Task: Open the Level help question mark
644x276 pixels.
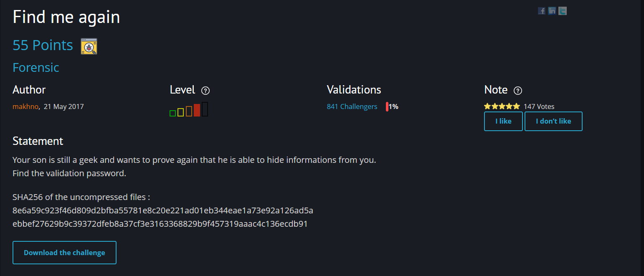Action: [205, 91]
